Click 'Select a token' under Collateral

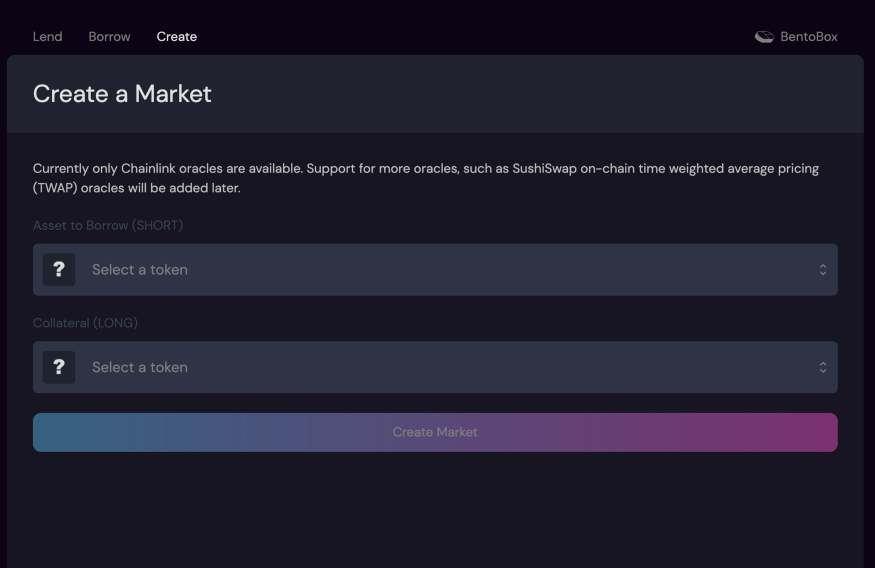tap(140, 367)
